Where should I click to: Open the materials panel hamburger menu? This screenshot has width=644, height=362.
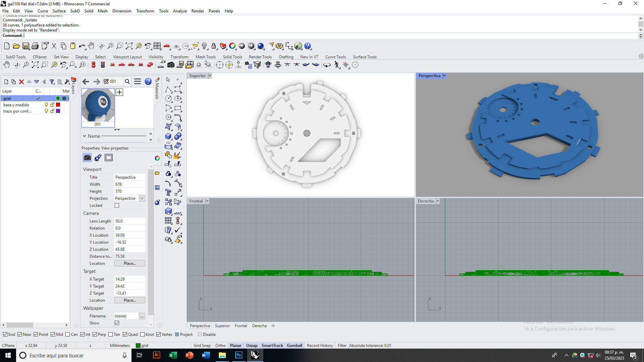click(138, 81)
